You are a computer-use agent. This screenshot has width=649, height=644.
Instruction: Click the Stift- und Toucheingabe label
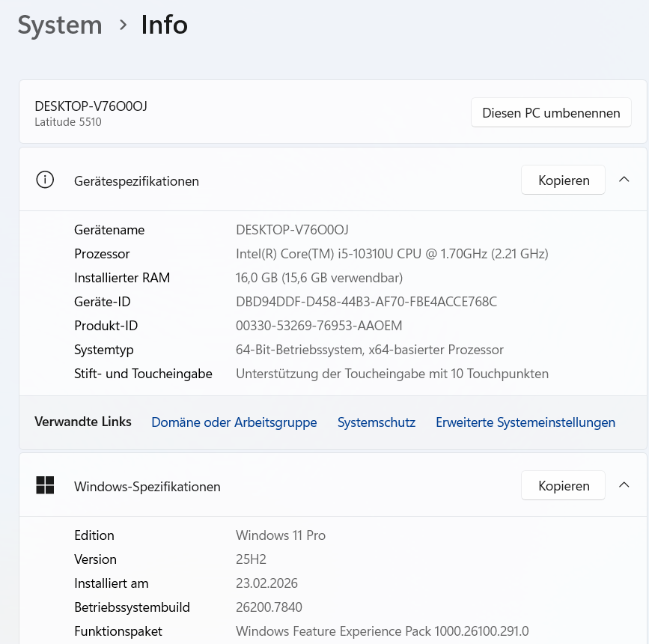pyautogui.click(x=143, y=374)
